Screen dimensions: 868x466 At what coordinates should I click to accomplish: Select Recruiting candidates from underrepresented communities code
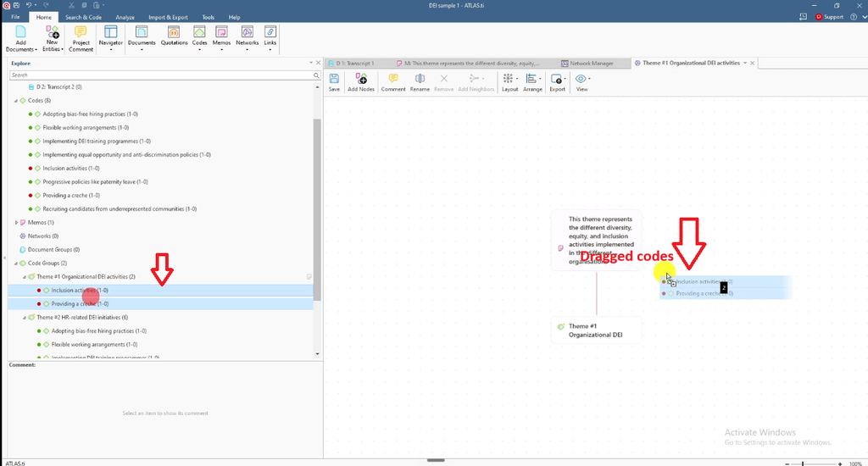point(120,209)
